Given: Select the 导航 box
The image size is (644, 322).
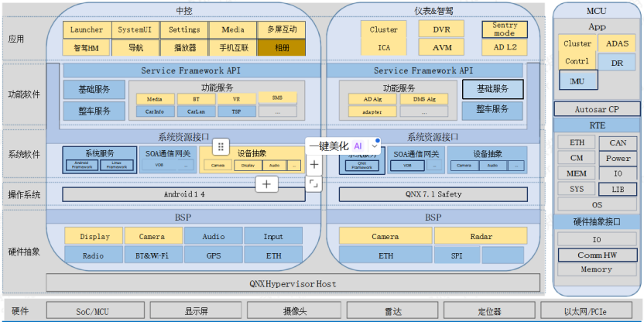Looking at the screenshot, I should click(135, 48).
